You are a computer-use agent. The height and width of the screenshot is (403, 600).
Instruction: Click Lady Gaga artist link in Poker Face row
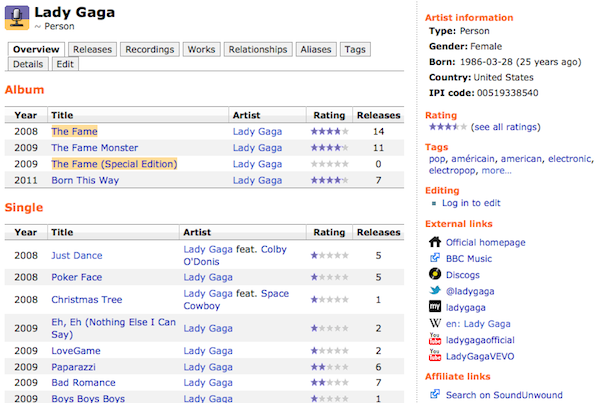(208, 277)
